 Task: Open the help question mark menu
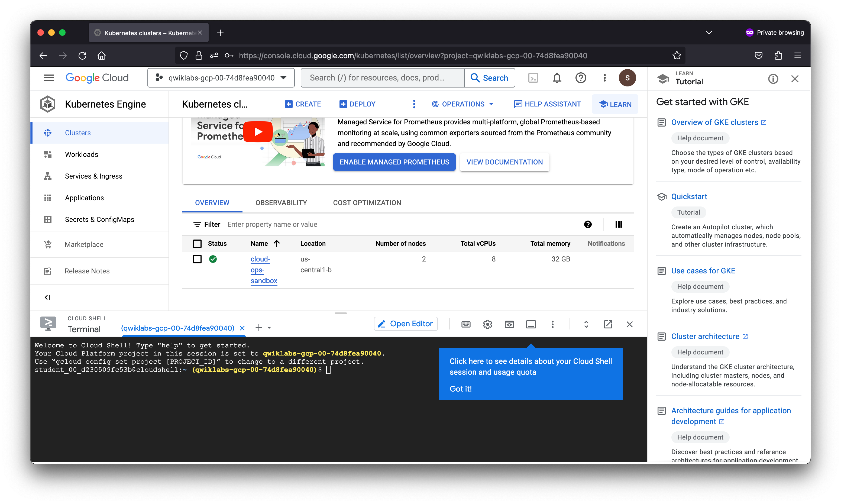coord(581,78)
